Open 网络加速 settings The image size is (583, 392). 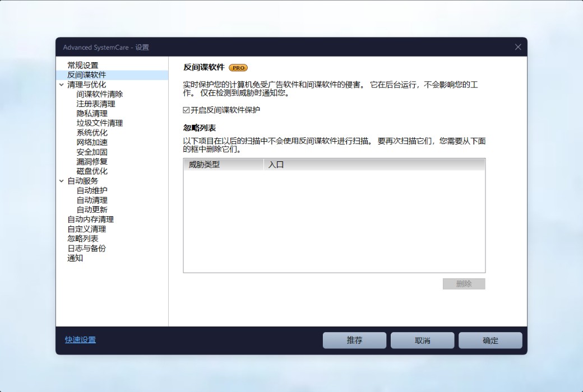[x=92, y=142]
